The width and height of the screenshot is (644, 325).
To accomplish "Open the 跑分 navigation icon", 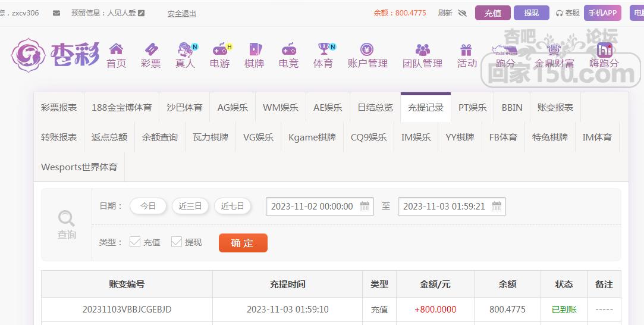I will coord(505,50).
